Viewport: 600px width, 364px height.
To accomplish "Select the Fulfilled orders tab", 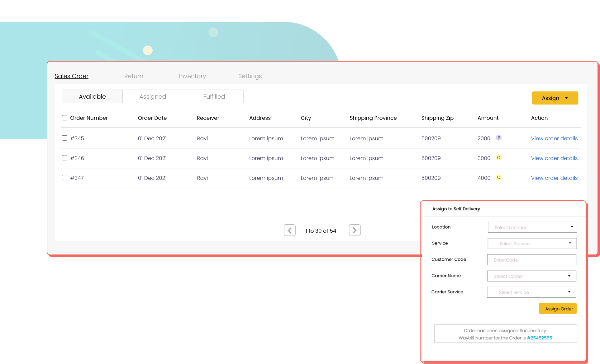I will [x=214, y=96].
